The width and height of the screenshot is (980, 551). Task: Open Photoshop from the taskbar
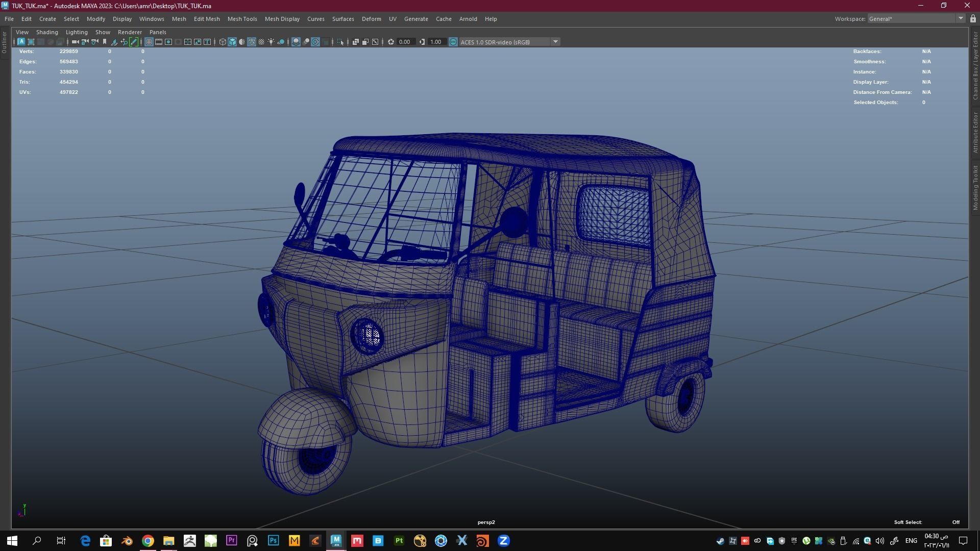pyautogui.click(x=273, y=540)
